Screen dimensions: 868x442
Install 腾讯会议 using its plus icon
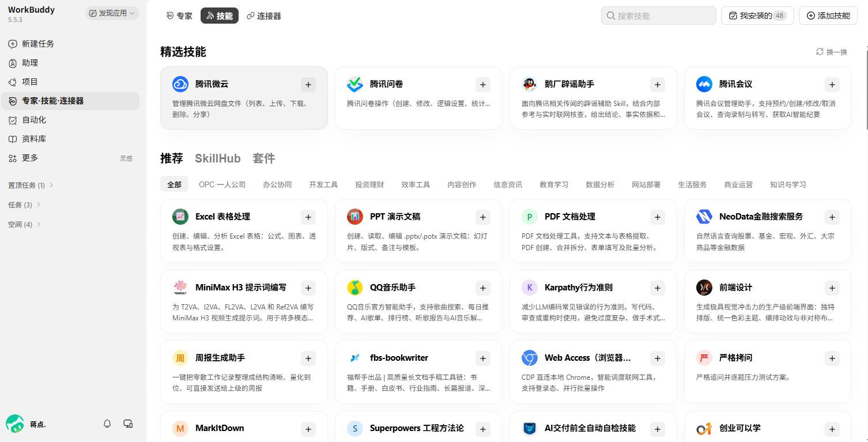pyautogui.click(x=832, y=85)
